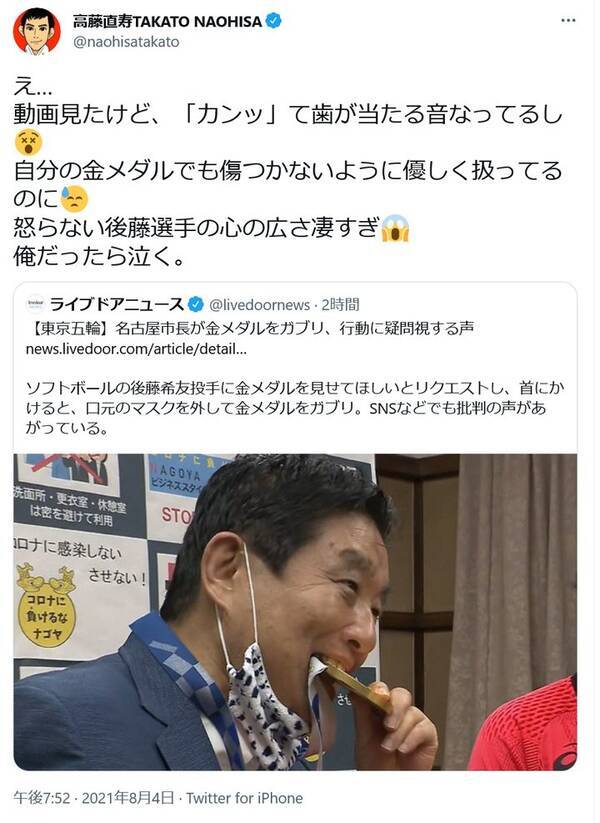
Task: Click the ライブドアニュース avatar icon
Action: click(35, 304)
